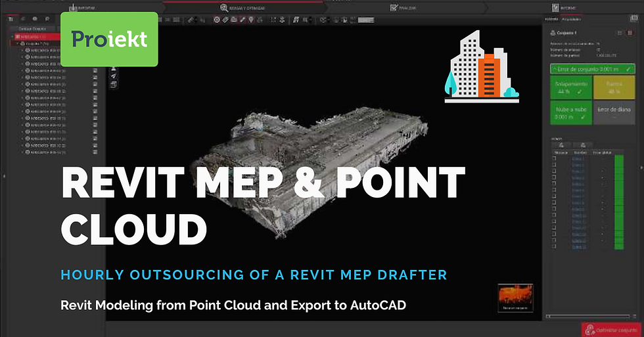Screen dimensions: 644x337
Task: Sort by the Error global column header
Action: [602, 152]
